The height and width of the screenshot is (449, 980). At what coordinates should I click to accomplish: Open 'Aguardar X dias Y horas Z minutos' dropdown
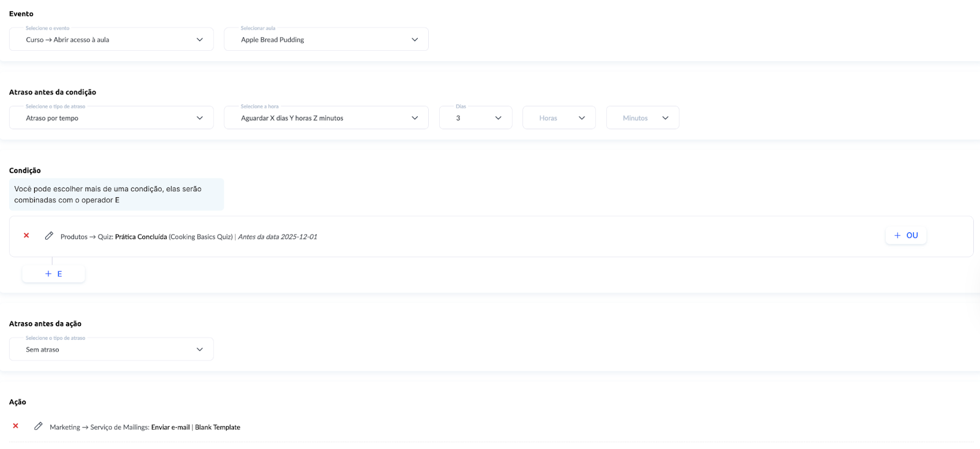click(326, 118)
